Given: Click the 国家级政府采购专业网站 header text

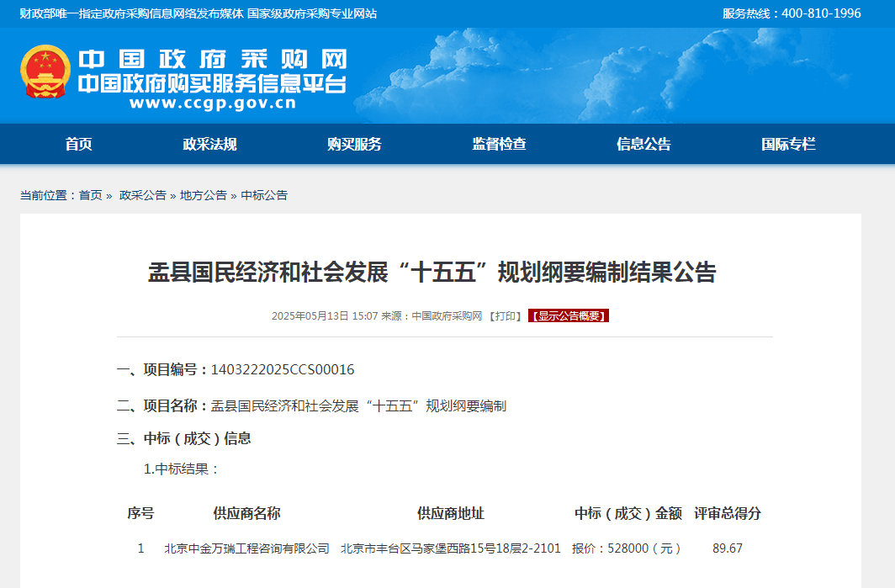Looking at the screenshot, I should tap(312, 13).
